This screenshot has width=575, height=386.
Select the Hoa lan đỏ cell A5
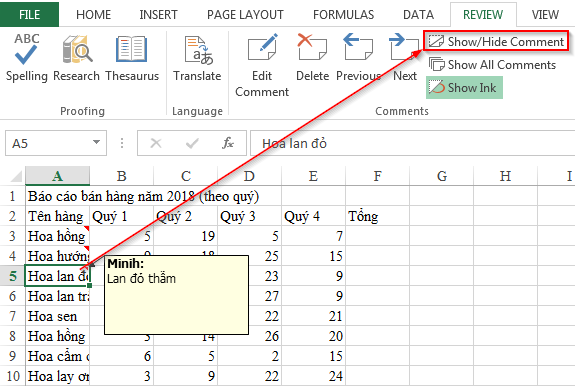click(x=57, y=276)
